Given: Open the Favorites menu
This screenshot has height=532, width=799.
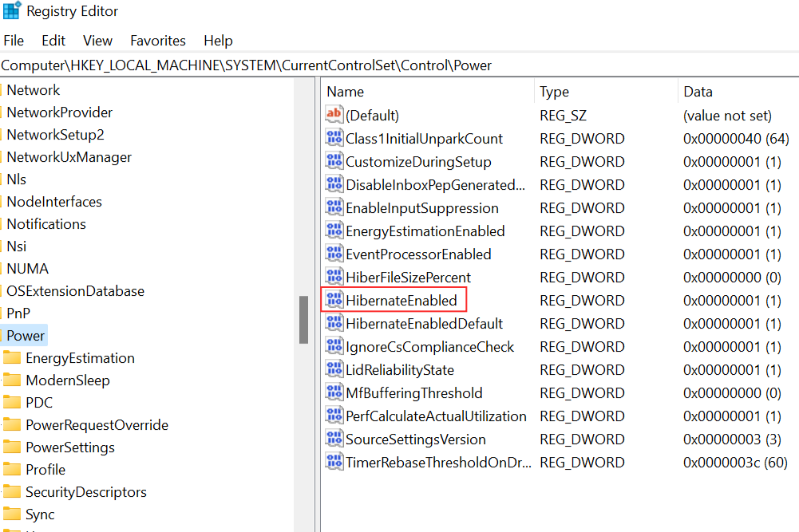Looking at the screenshot, I should point(158,41).
